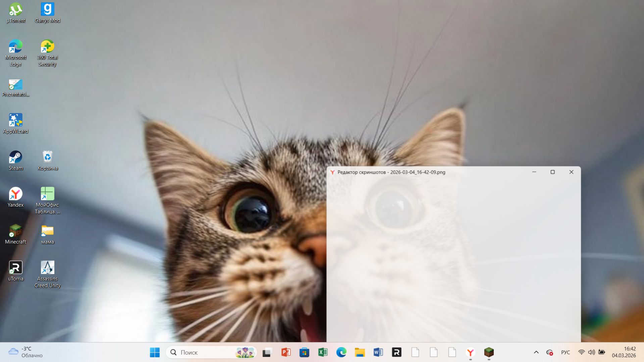Select the мама folder on the desktop
Image resolution: width=644 pixels, height=362 pixels.
[47, 235]
